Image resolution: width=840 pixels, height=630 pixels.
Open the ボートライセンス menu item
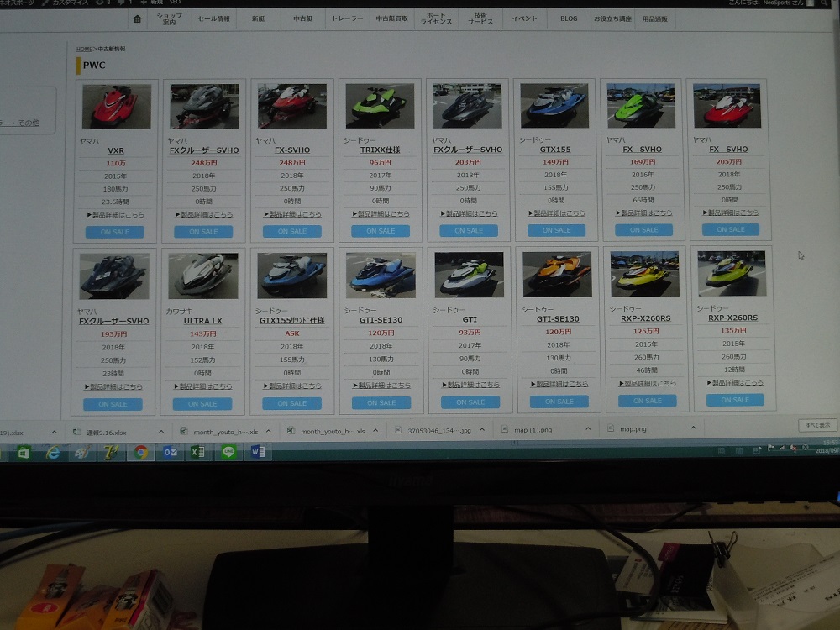436,18
